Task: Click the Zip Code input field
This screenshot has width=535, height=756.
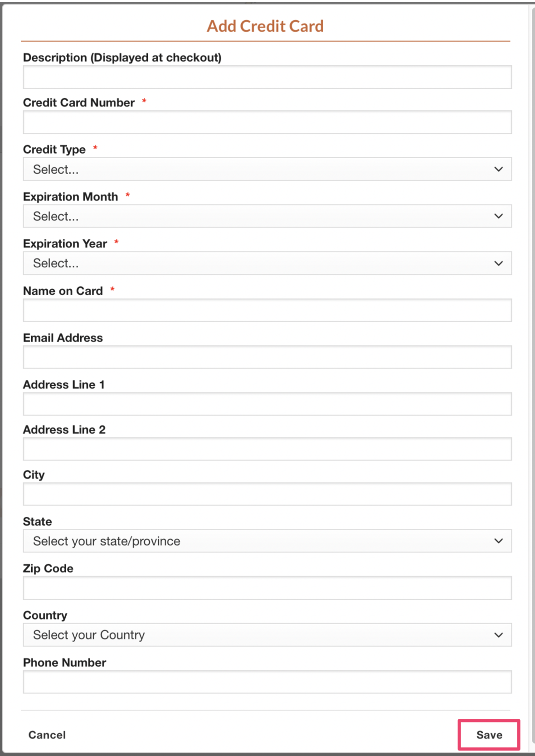Action: point(267,588)
